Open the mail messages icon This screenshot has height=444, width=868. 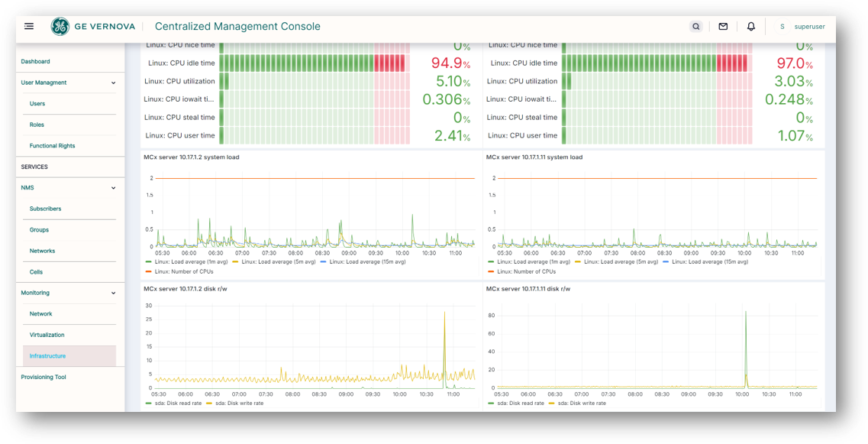[723, 27]
